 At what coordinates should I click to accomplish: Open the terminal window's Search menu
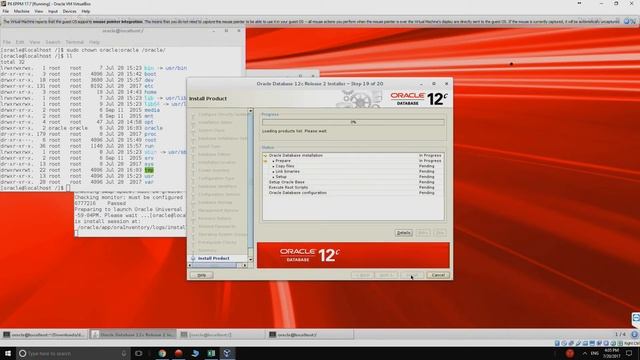(53, 42)
